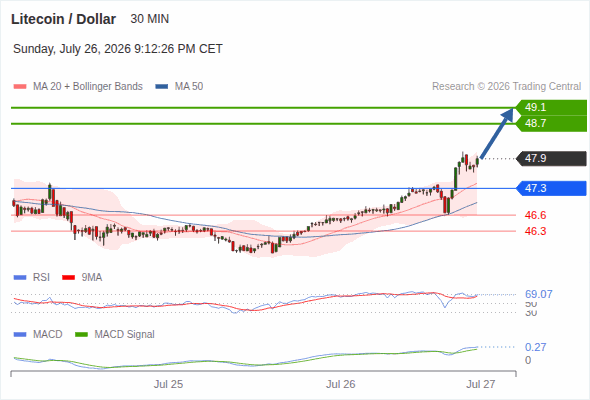This screenshot has width=590, height=400.
Task: Click the 0.27 MACD value
Action: pyautogui.click(x=535, y=347)
